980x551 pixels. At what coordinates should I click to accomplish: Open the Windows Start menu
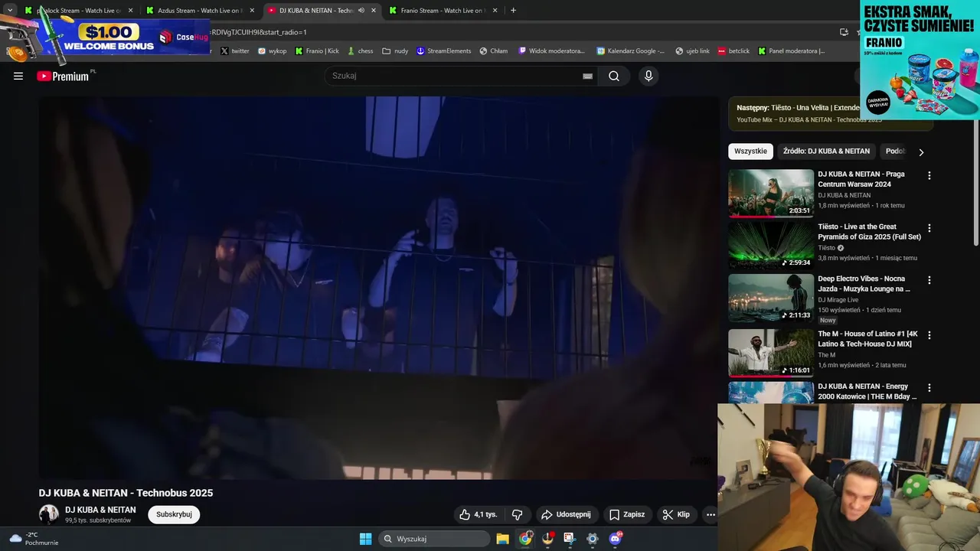pyautogui.click(x=365, y=539)
